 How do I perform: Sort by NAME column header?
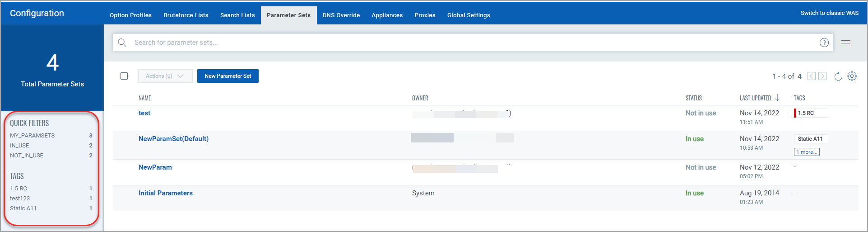tap(145, 98)
